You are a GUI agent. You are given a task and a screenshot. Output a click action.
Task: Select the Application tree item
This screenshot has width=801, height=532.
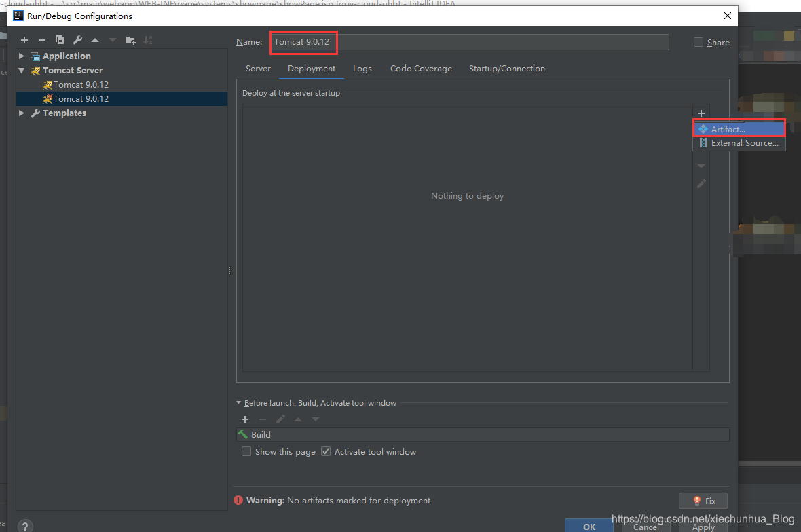(67, 56)
